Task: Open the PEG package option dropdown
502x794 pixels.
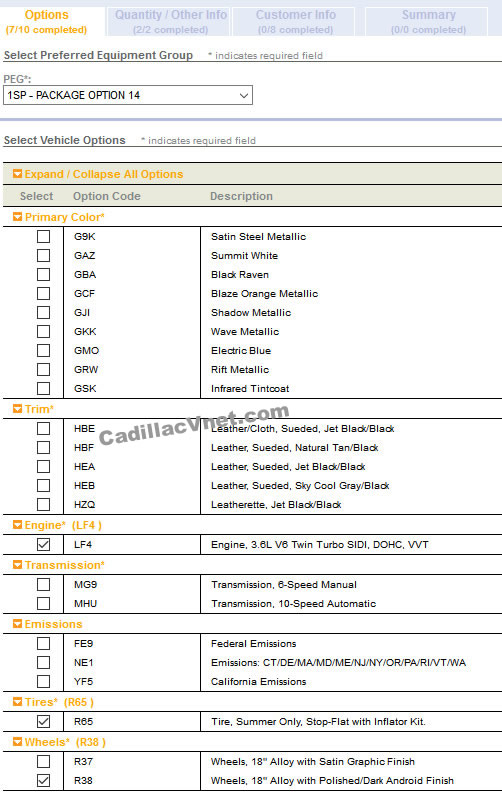Action: (128, 95)
